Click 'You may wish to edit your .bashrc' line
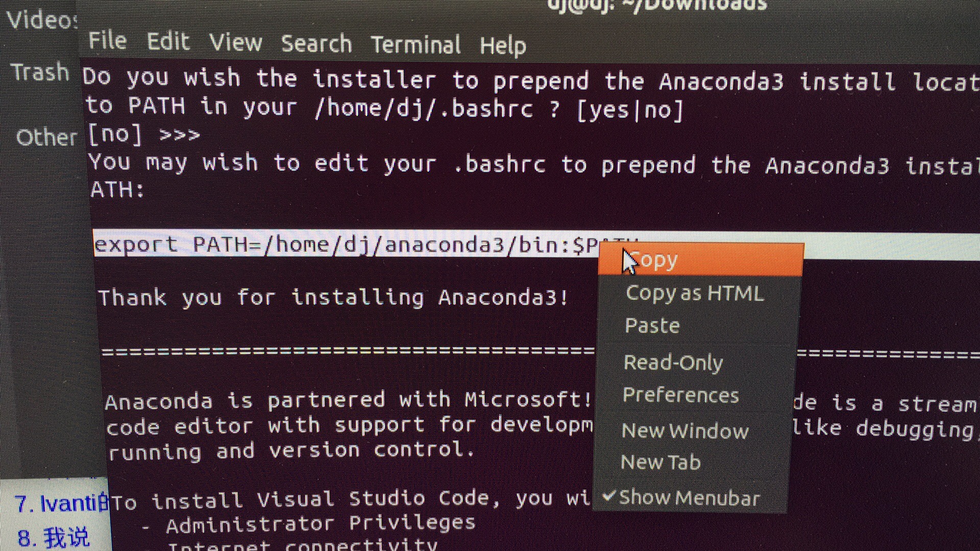 tap(534, 164)
